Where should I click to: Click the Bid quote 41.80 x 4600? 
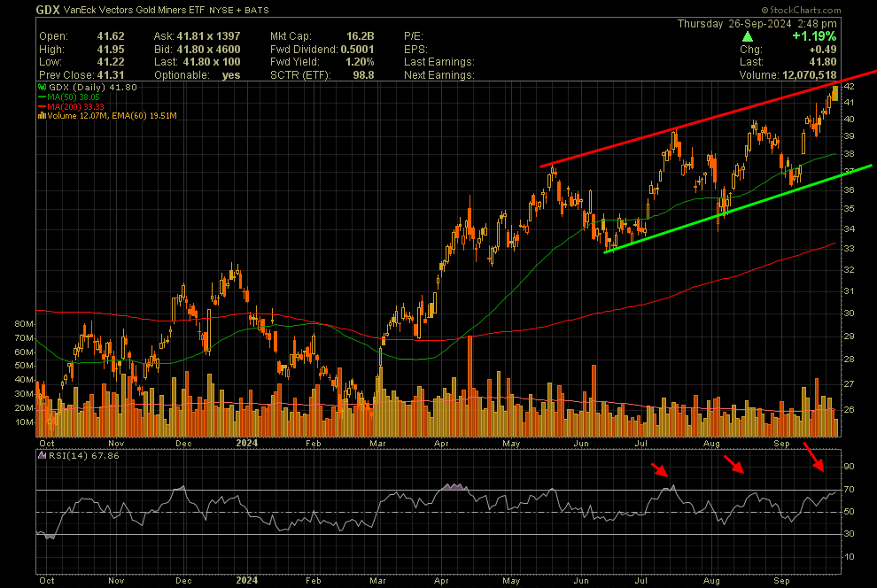coord(209,50)
